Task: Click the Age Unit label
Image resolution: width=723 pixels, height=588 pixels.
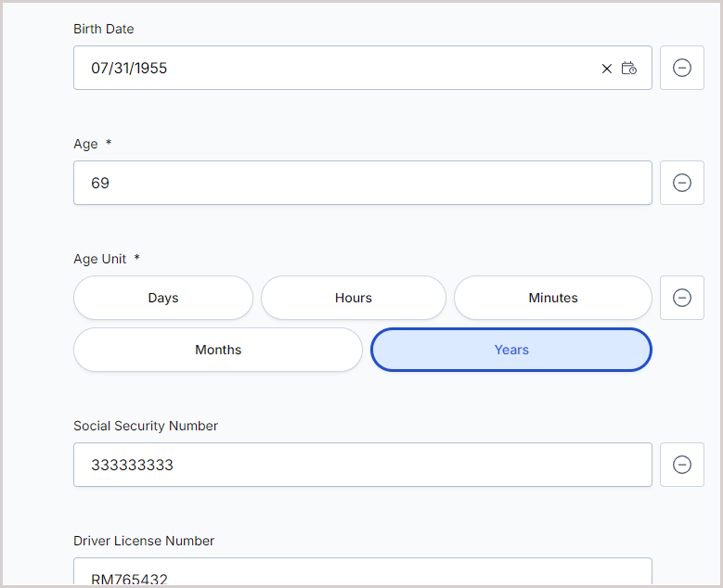Action: tap(100, 259)
